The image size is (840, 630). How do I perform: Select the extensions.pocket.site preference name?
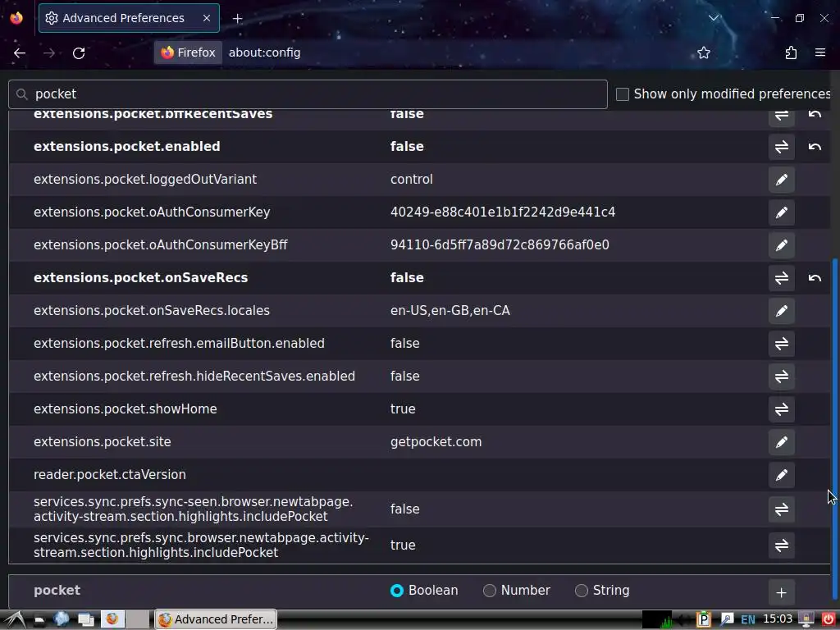[103, 442]
